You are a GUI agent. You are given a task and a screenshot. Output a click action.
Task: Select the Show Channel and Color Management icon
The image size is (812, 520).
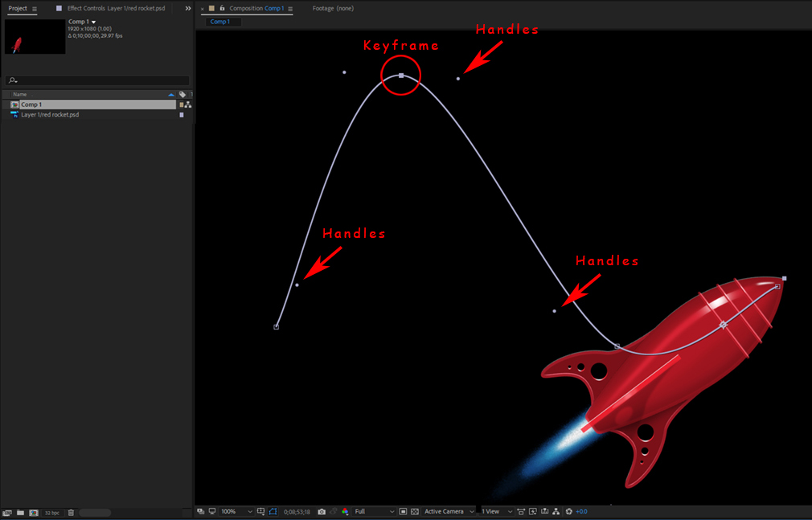[x=344, y=511]
